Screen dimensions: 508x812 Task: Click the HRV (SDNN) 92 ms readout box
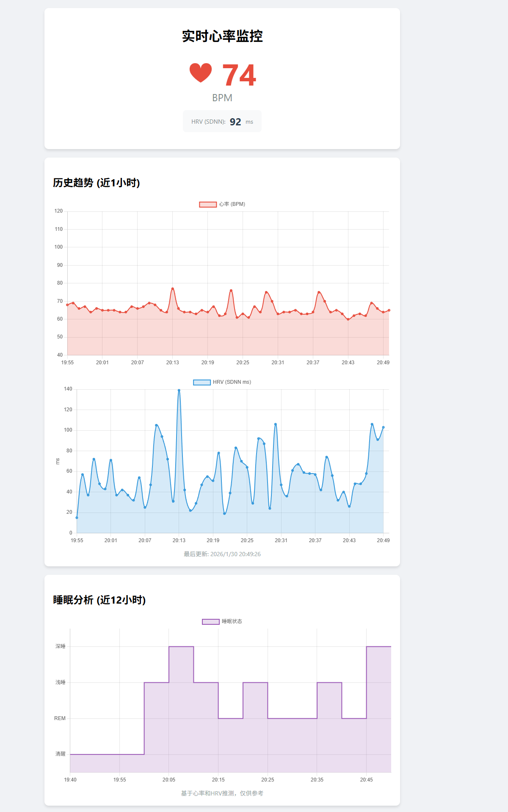(x=222, y=122)
